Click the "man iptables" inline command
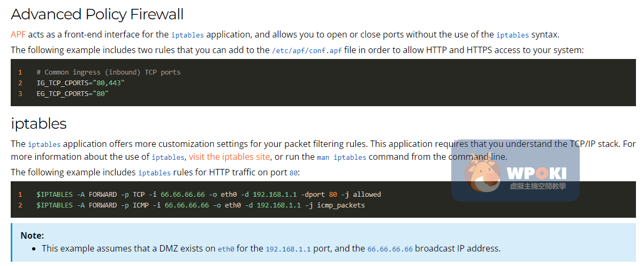This screenshot has width=644, height=266. 342,157
